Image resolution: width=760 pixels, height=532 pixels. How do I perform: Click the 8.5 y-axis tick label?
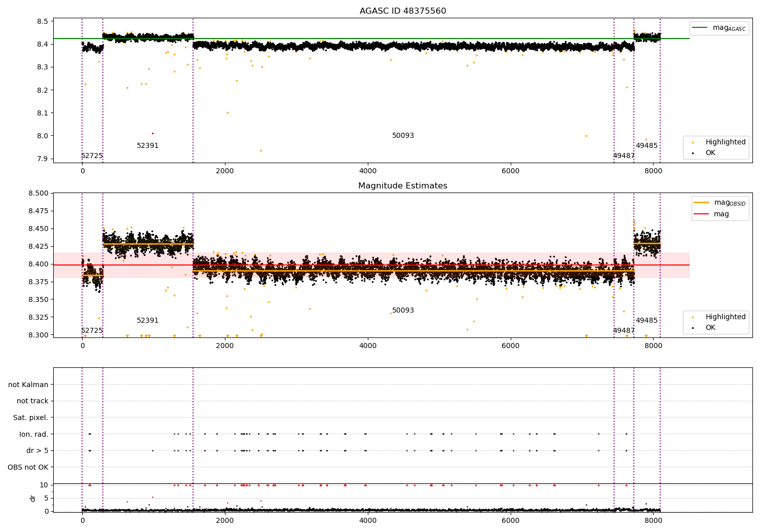tap(43, 21)
